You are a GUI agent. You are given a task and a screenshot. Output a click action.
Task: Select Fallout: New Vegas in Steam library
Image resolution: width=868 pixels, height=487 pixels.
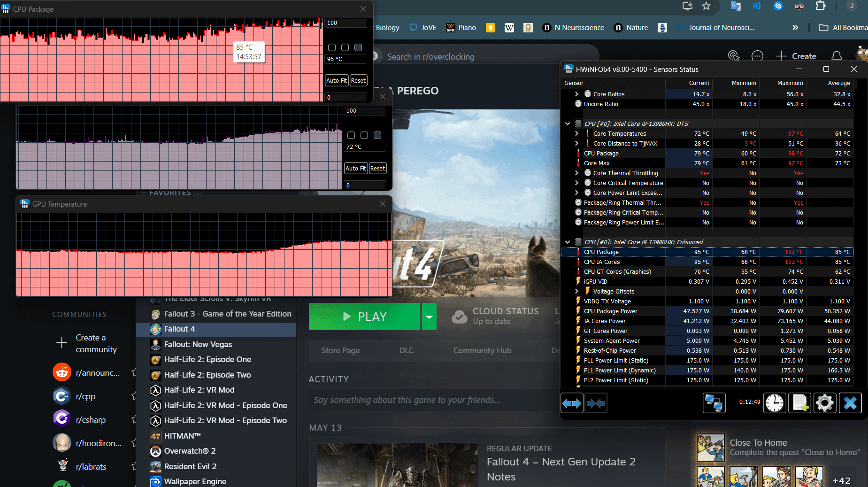(216, 344)
